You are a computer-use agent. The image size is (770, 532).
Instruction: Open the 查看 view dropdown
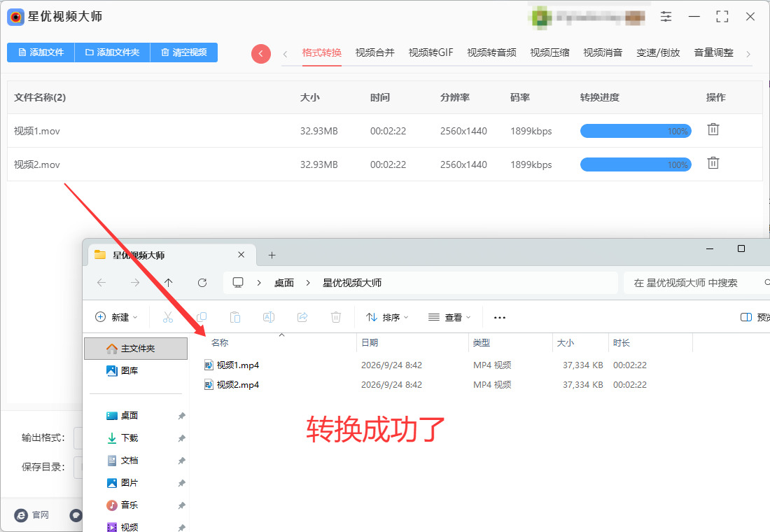[x=449, y=317]
